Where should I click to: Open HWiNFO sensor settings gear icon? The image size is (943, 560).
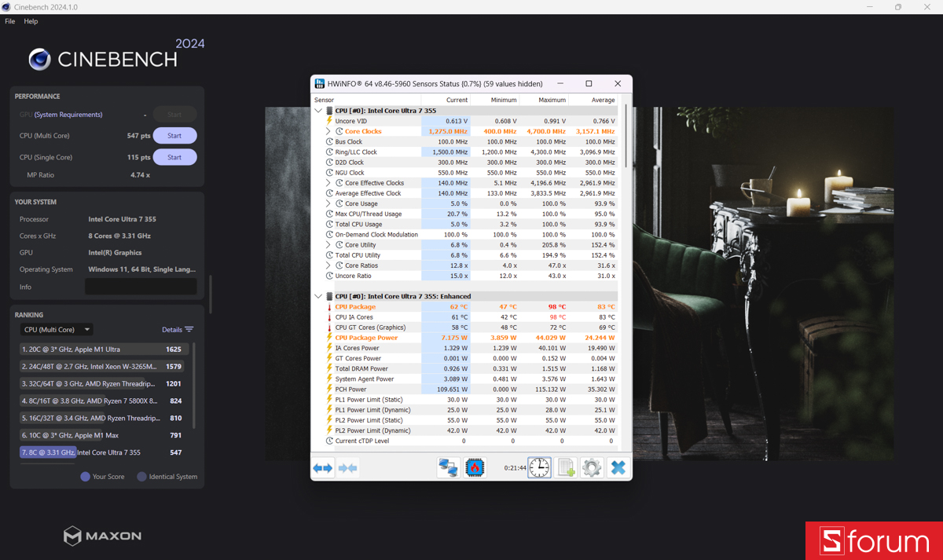coord(592,468)
